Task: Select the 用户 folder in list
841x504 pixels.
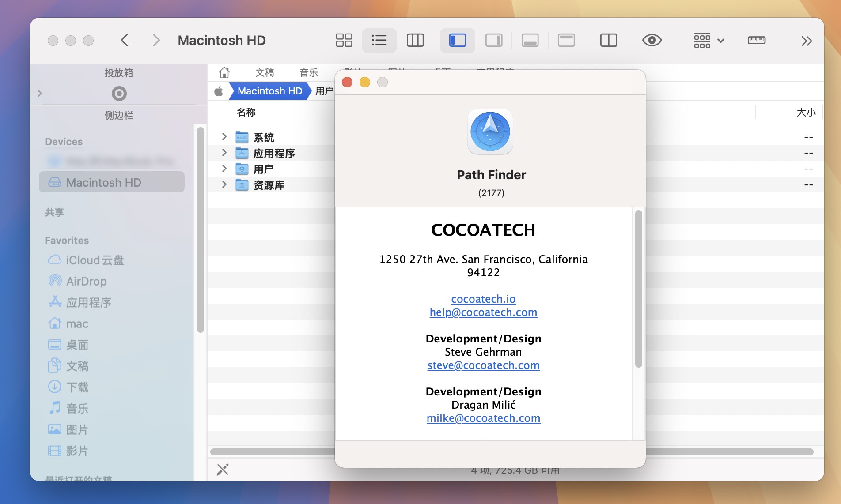Action: coord(264,169)
